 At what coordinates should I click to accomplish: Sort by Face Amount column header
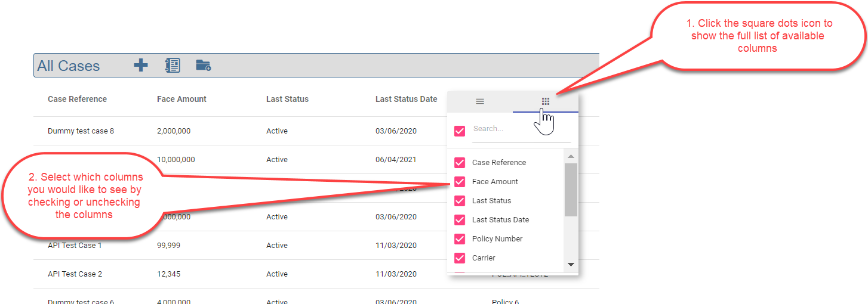pos(181,99)
